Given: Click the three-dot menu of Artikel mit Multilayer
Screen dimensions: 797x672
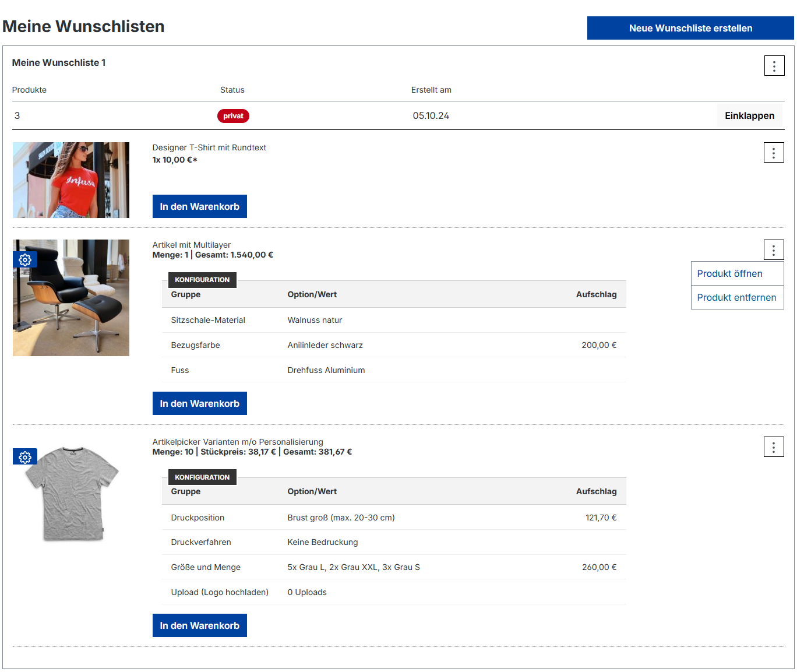Looking at the screenshot, I should point(774,250).
